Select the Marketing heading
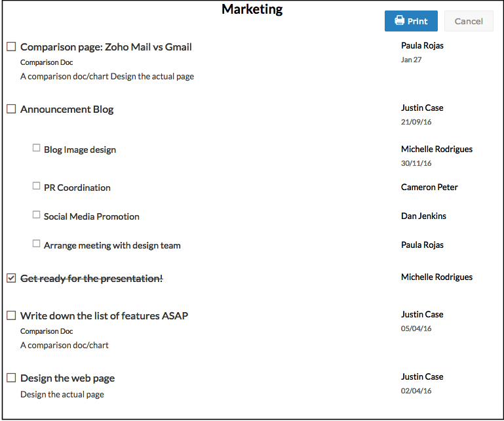This screenshot has height=421, width=504. click(x=252, y=9)
